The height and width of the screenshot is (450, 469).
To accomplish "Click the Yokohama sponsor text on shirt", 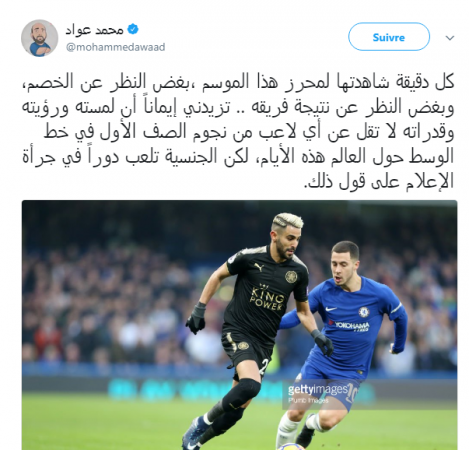I will click(349, 325).
